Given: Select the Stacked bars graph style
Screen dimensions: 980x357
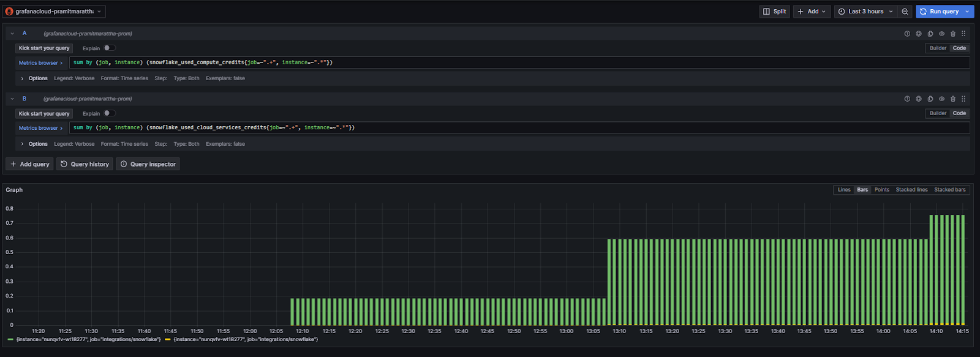Looking at the screenshot, I should [x=950, y=190].
